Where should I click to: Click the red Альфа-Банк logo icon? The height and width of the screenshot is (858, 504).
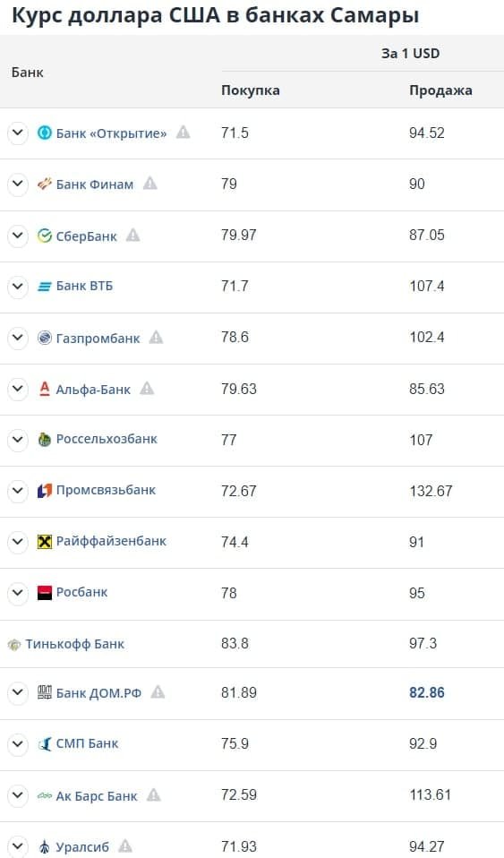[45, 389]
